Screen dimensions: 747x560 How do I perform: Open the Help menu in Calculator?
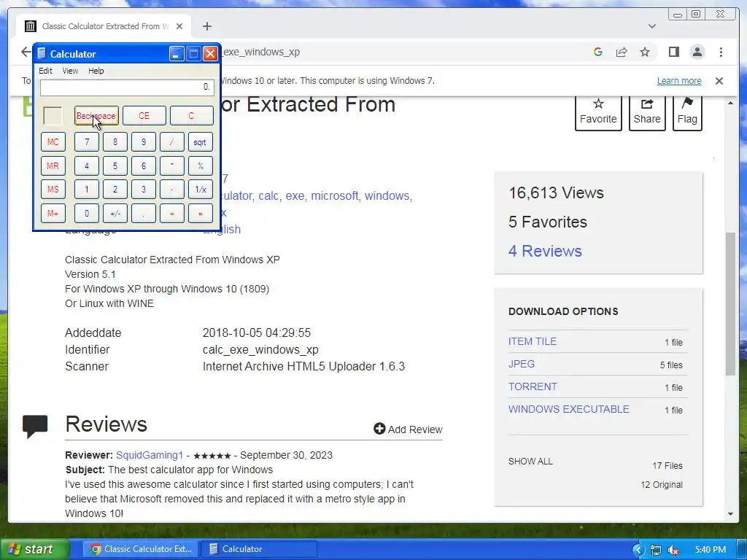point(96,71)
